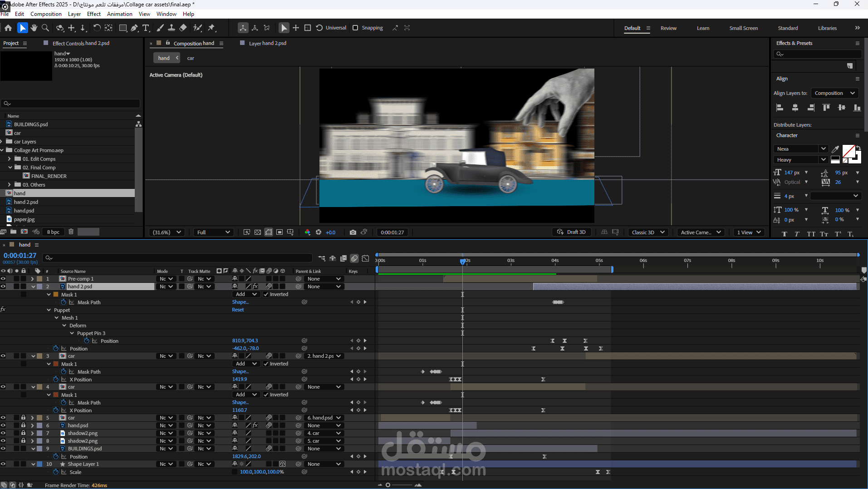This screenshot has width=868, height=489.
Task: Click the Align Left icon
Action: 780,108
